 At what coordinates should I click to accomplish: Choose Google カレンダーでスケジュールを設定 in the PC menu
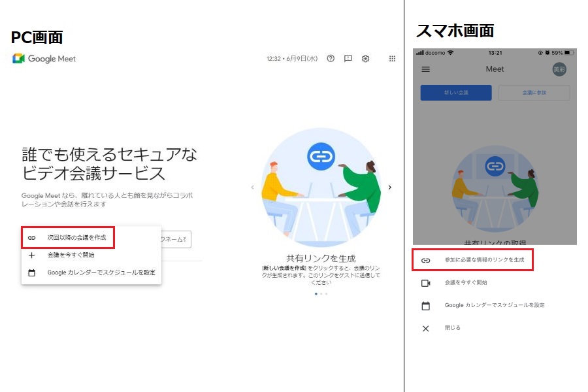pyautogui.click(x=101, y=272)
